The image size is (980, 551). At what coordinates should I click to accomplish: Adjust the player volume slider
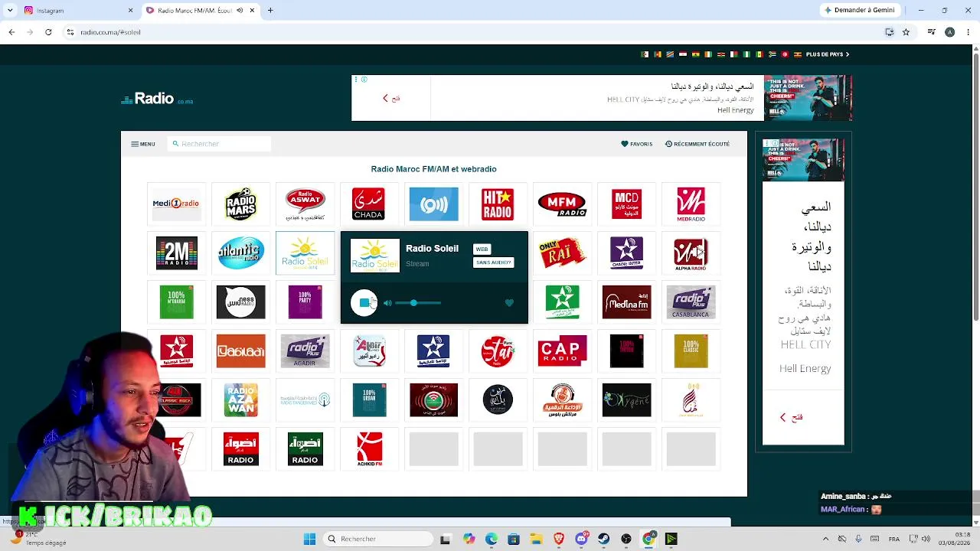click(x=418, y=303)
